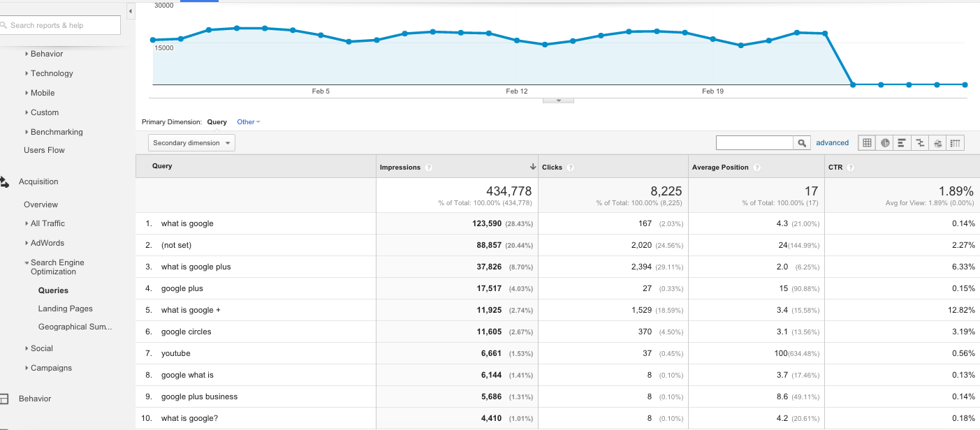Collapse the Search Engine Optimization section
Screen dimensions: 980x430
coord(27,263)
